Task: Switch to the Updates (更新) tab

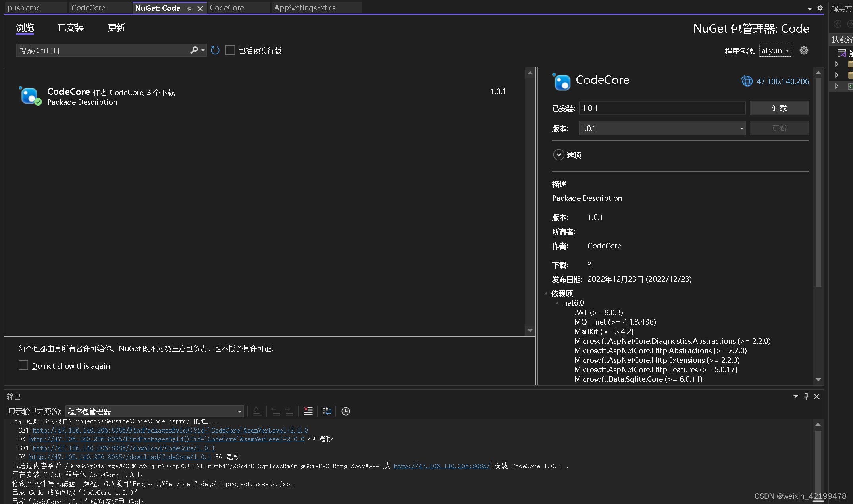Action: 116,28
